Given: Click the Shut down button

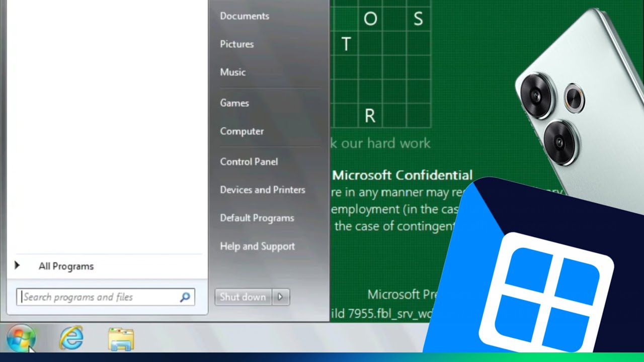Looking at the screenshot, I should [x=243, y=297].
